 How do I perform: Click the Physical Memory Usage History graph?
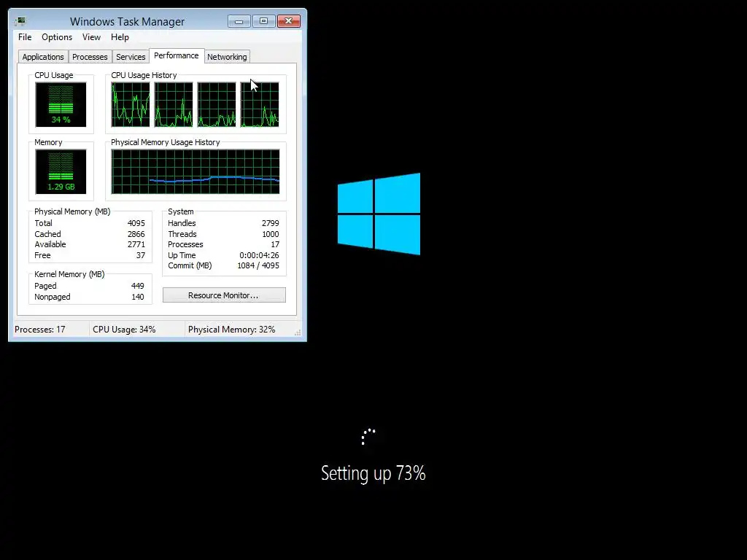196,171
